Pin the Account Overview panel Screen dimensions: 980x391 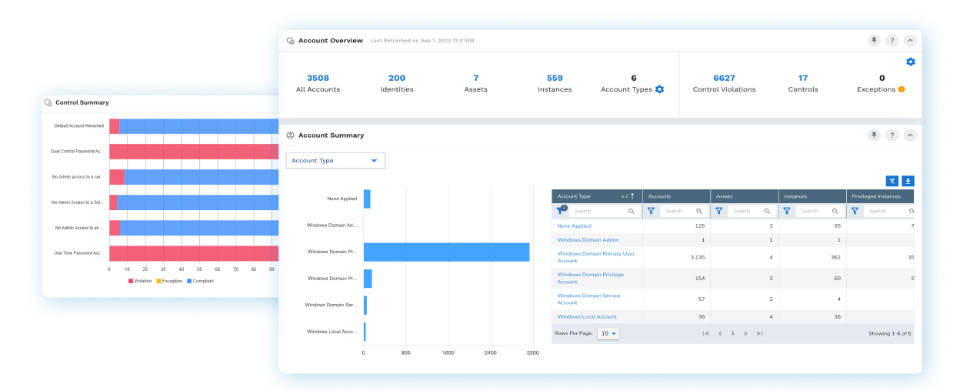coord(874,41)
